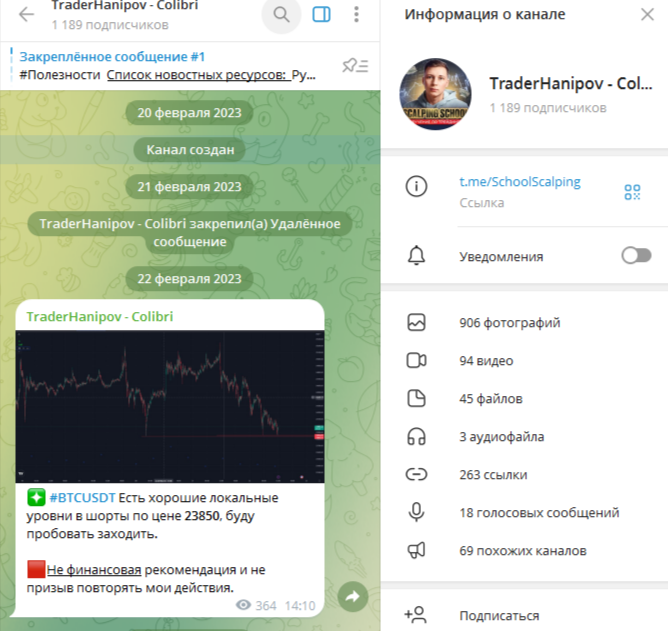This screenshot has height=631, width=668.
Task: Click the #BTCUSDT hashtag in the message
Action: click(x=82, y=498)
